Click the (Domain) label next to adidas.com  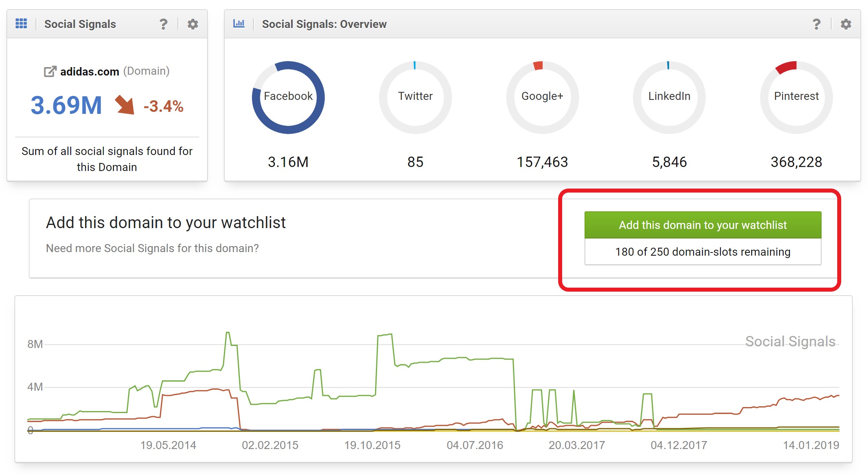point(146,71)
